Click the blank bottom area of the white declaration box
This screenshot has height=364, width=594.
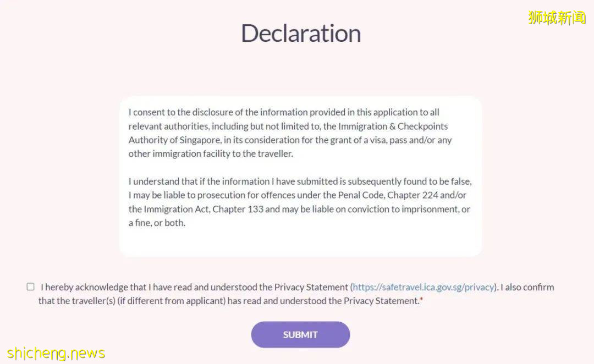point(300,242)
